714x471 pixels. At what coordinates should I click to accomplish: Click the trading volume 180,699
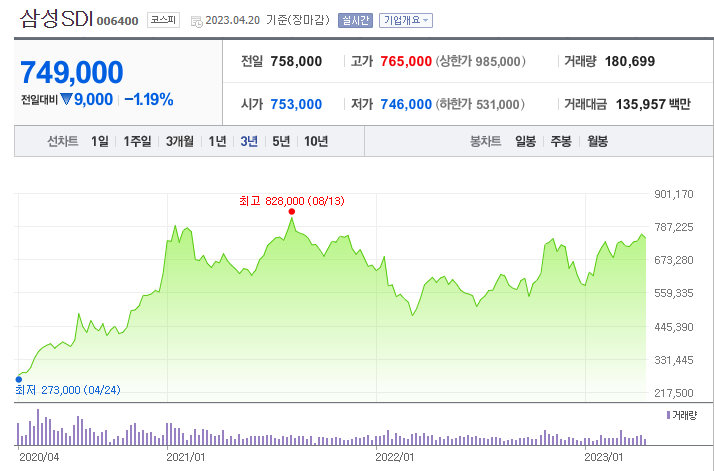(x=630, y=61)
